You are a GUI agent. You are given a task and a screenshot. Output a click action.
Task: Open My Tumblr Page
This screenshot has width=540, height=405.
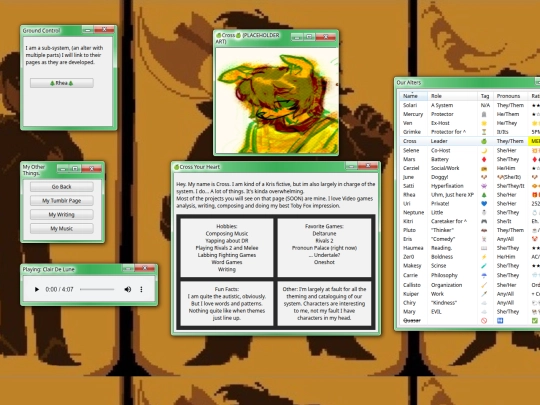tap(62, 200)
